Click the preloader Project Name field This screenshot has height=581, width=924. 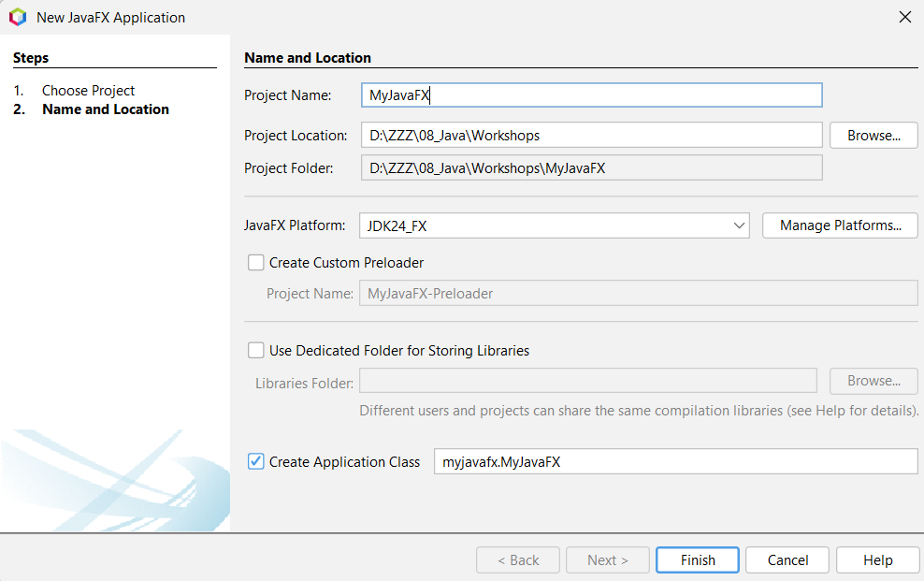pos(638,293)
